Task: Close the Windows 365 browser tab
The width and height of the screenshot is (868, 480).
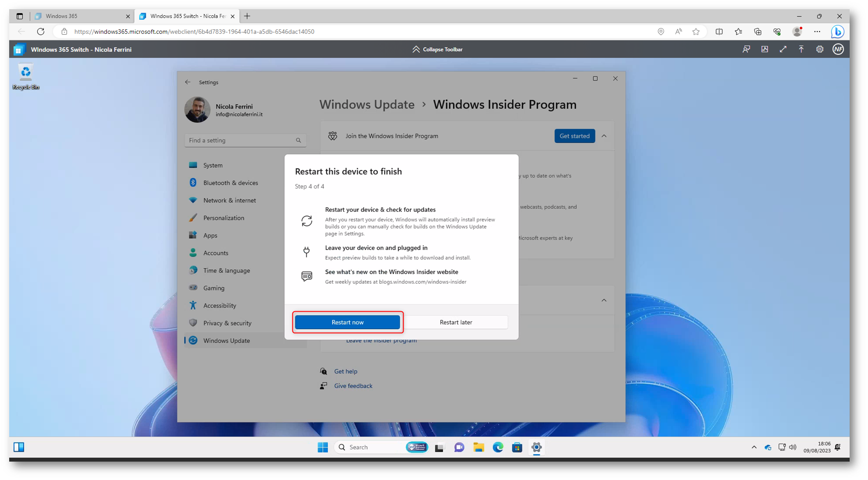Action: 128,16
